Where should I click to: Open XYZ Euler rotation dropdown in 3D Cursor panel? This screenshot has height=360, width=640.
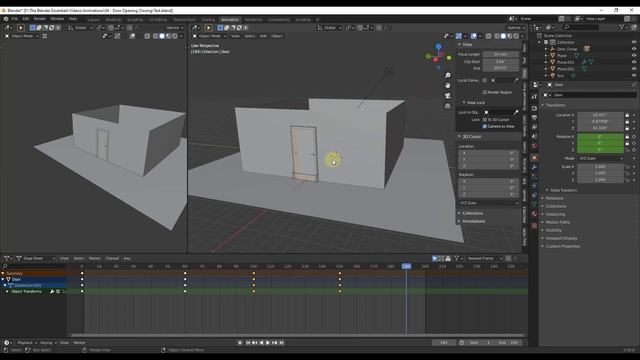(489, 203)
